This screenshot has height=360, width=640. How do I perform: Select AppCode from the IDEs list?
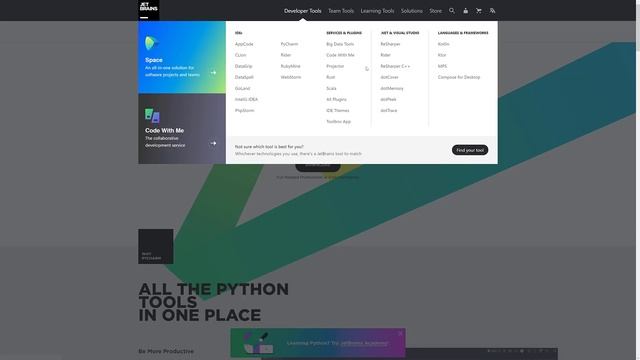point(244,44)
